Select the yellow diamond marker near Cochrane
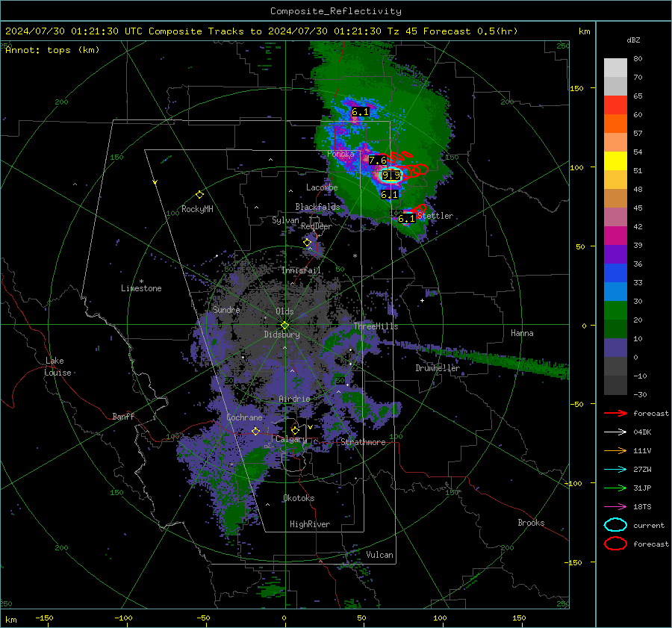The width and height of the screenshot is (672, 628). [255, 431]
